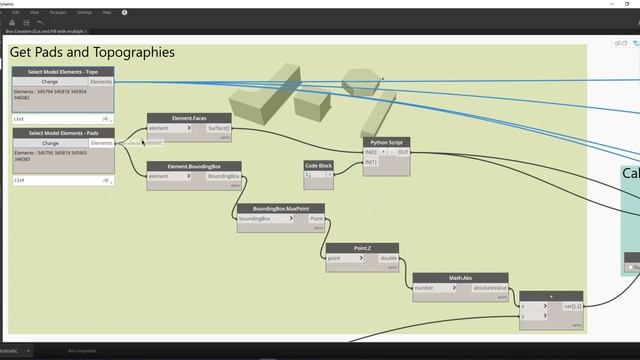
Task: Expand element port chevron on Element.BoundingBox
Action: 189,176
